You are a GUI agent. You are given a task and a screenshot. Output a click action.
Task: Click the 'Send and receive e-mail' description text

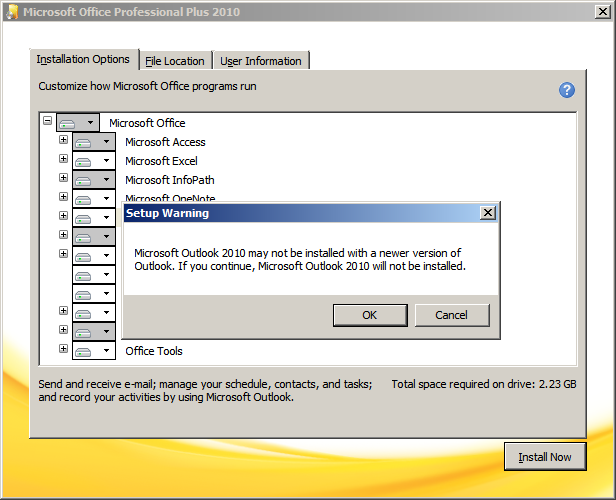tap(205, 390)
